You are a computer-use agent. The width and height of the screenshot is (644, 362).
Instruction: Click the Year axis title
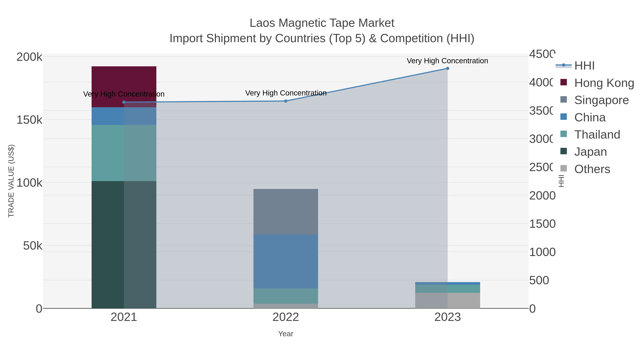[x=286, y=334]
